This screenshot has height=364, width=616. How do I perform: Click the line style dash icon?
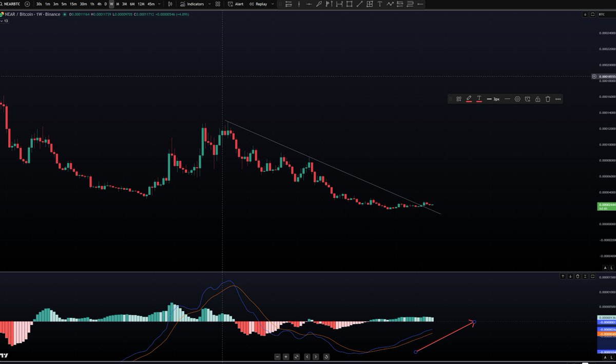[507, 99]
